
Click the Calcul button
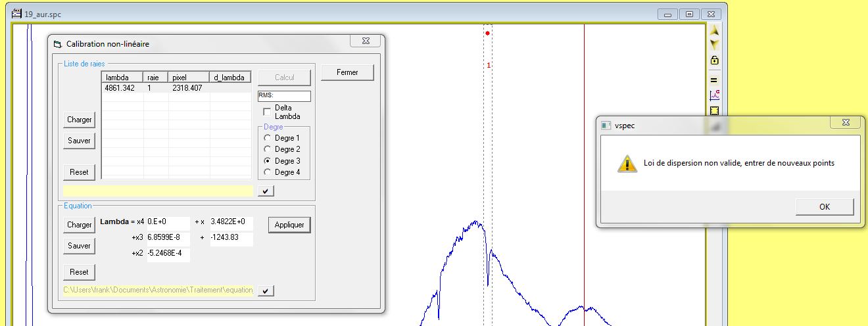(284, 78)
